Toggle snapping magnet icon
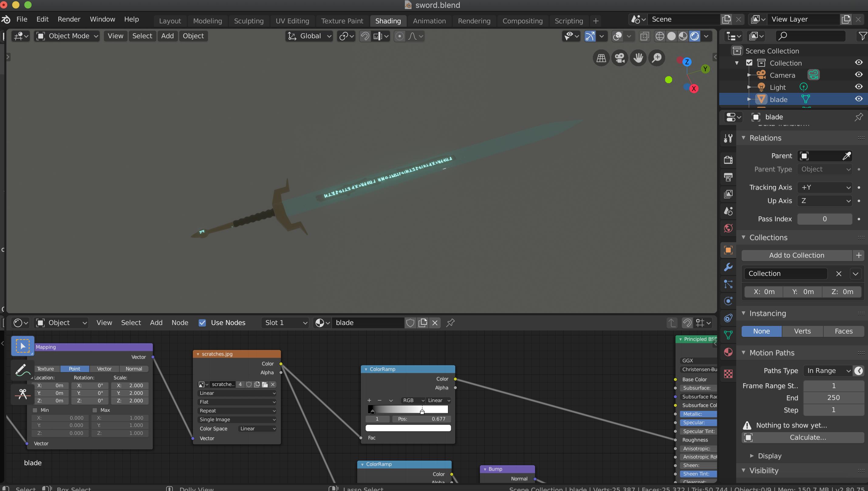 365,36
